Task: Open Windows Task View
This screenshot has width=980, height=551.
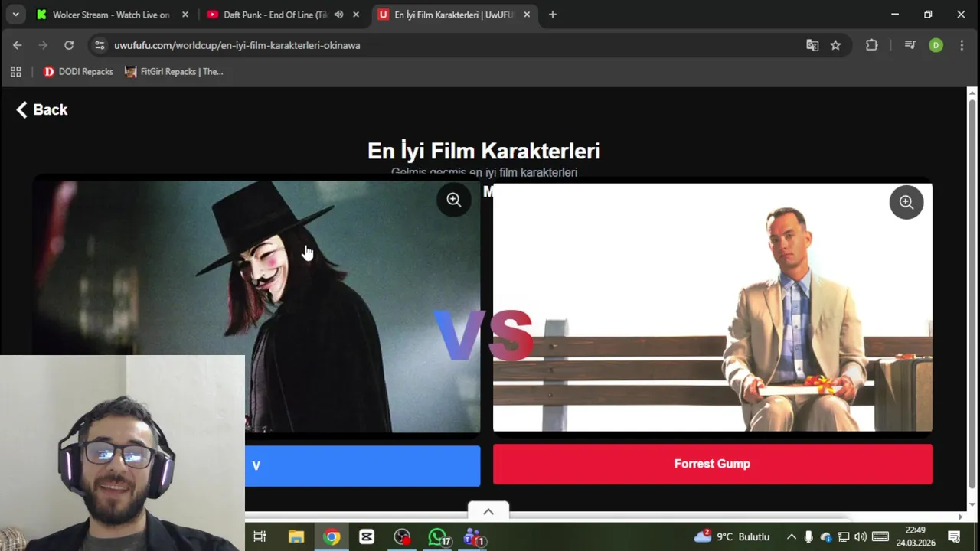Action: [x=260, y=536]
